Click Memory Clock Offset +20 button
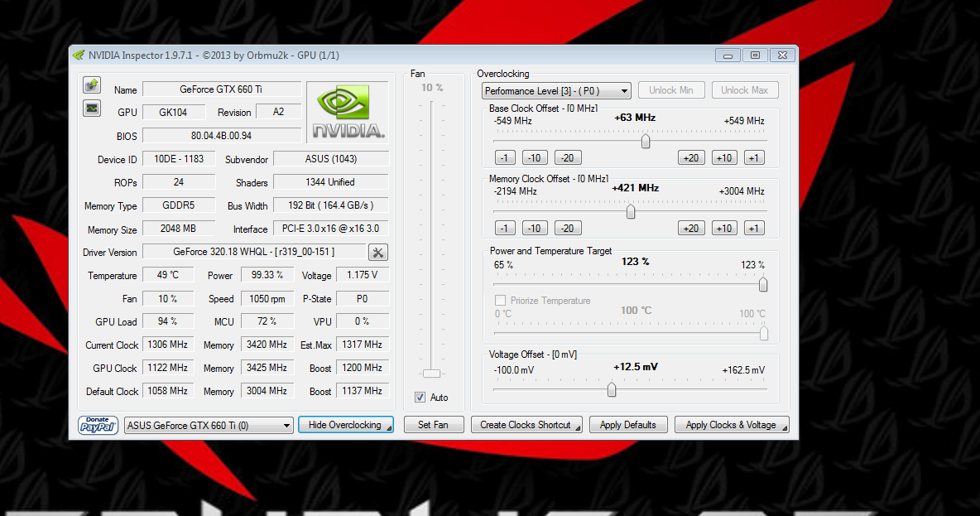Screen dimensions: 980x516 click(691, 229)
